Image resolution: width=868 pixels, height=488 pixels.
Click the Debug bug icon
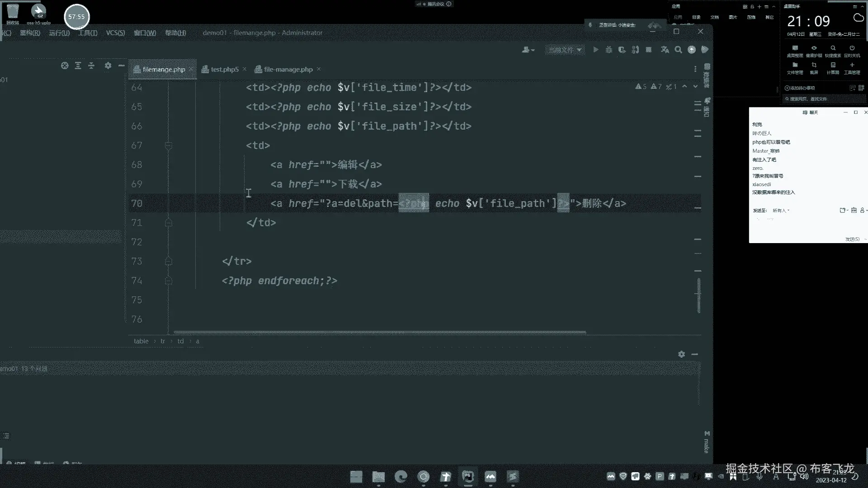click(x=609, y=50)
